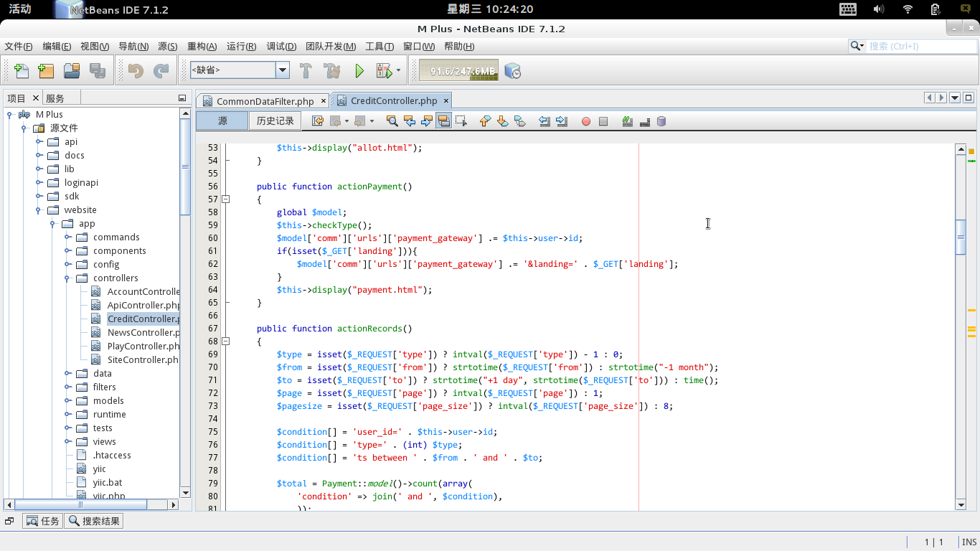Stop macro recording with gray square icon
Image resolution: width=980 pixels, height=551 pixels.
[x=603, y=121]
